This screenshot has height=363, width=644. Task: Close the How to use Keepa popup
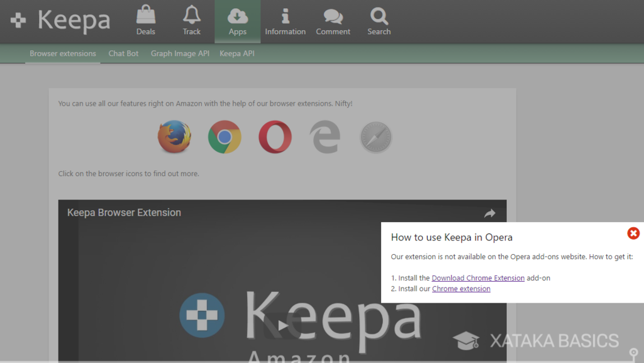tap(633, 233)
